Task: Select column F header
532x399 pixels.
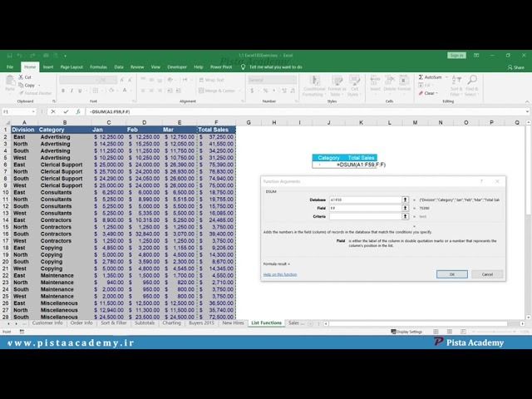Action: click(x=216, y=122)
